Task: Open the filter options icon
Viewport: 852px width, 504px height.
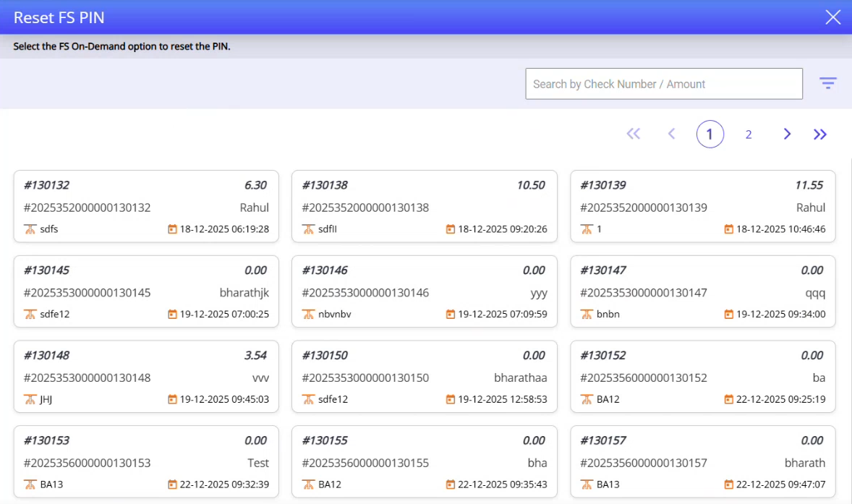Action: point(827,84)
